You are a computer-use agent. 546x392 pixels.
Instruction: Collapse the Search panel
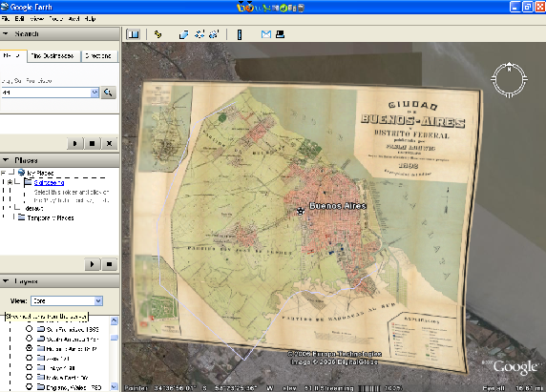6,33
